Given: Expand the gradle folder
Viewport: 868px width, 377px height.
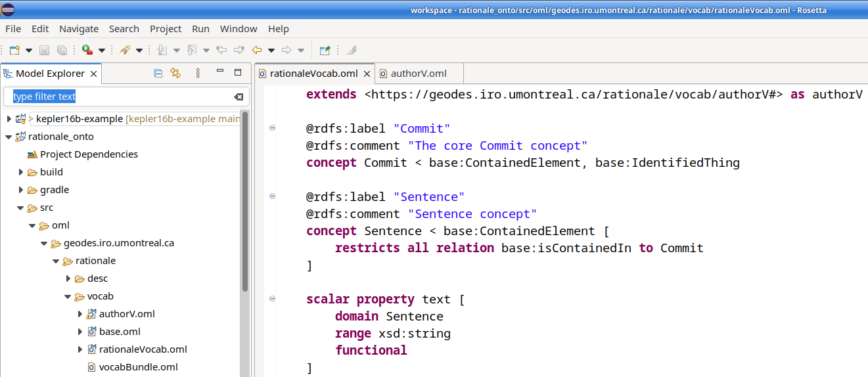Looking at the screenshot, I should 20,190.
